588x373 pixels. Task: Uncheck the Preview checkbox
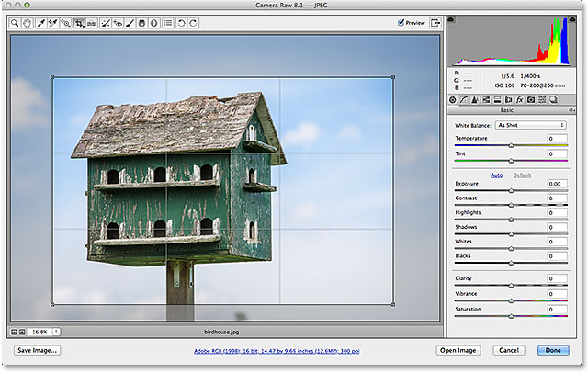pyautogui.click(x=401, y=22)
